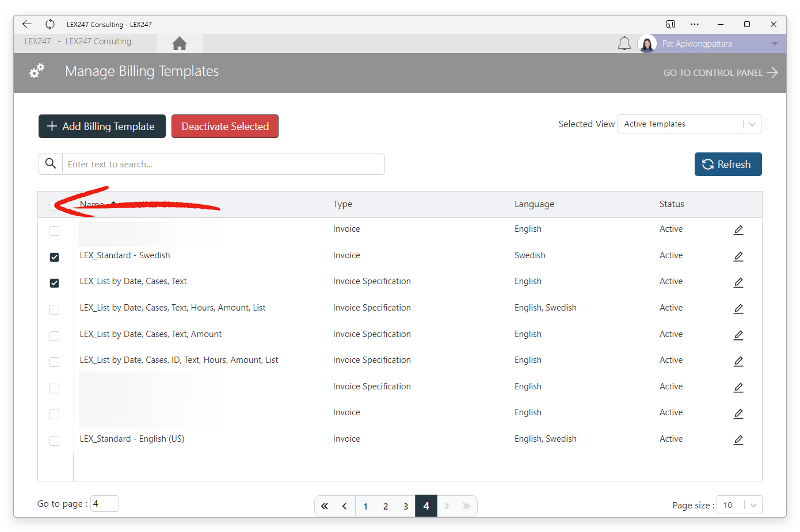Go to the previous page arrow

pos(345,506)
